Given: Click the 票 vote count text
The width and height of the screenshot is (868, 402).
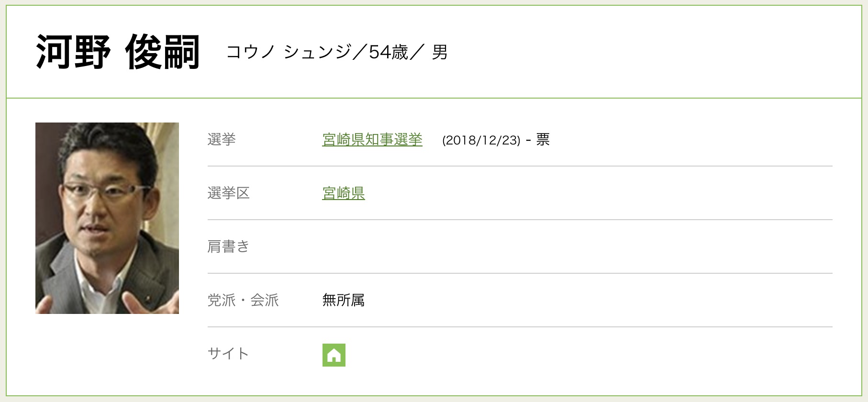Looking at the screenshot, I should [x=543, y=140].
